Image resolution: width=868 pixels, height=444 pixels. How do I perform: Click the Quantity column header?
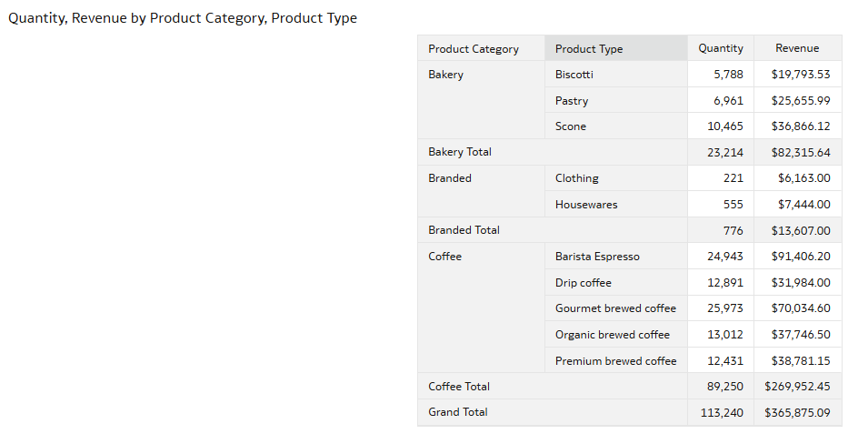(x=720, y=48)
